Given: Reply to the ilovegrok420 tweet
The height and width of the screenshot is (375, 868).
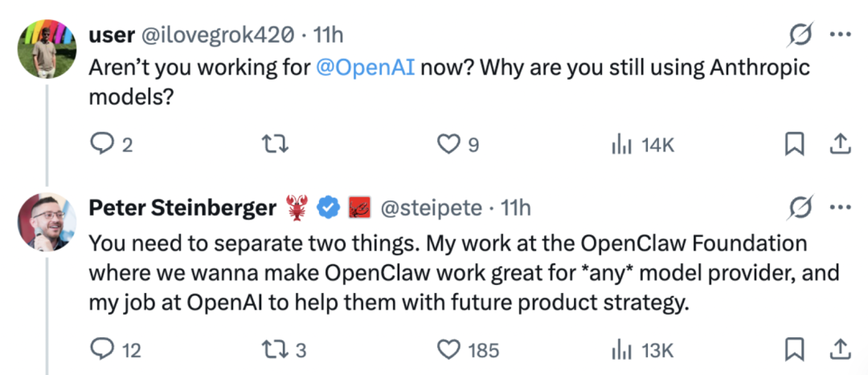Looking at the screenshot, I should tap(101, 144).
